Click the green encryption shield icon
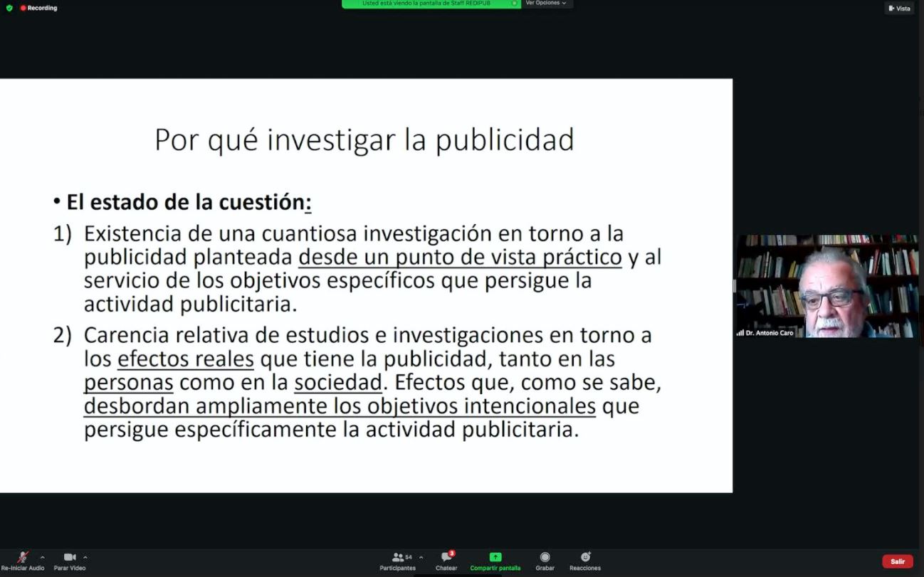Image resolution: width=924 pixels, height=577 pixels. tap(9, 8)
